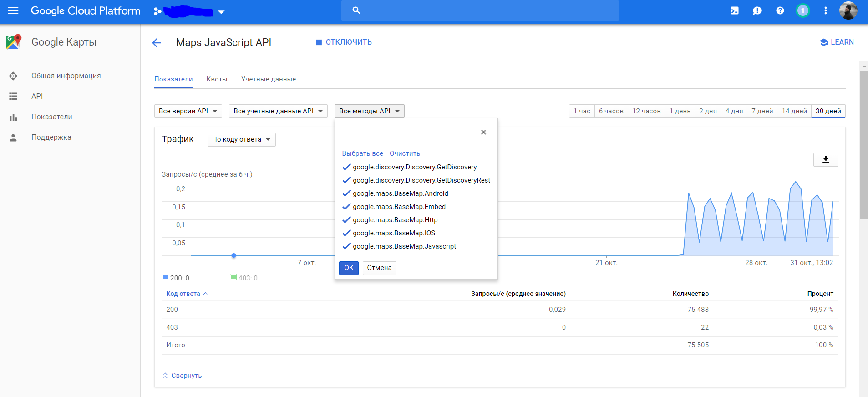This screenshot has height=397, width=868.
Task: Click the API method search input field
Action: pyautogui.click(x=410, y=132)
